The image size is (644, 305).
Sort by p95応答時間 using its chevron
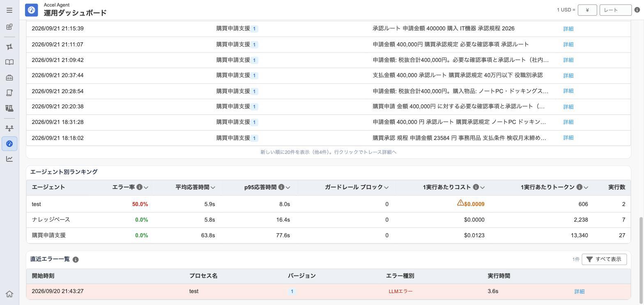tap(288, 188)
